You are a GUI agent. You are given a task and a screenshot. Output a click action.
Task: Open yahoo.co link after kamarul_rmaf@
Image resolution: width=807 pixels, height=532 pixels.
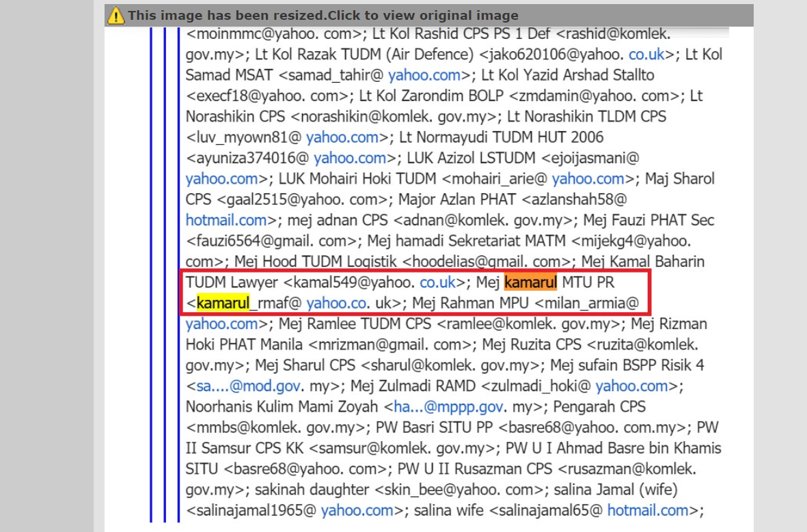(x=336, y=303)
